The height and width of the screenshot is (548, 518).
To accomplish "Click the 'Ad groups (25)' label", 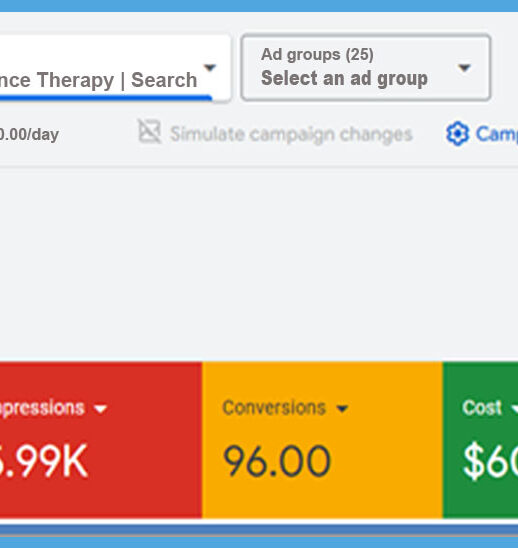I will pos(317,55).
